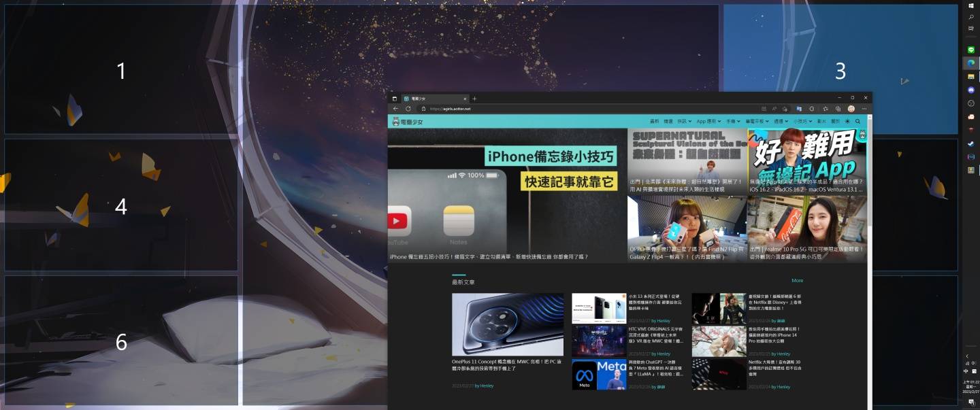Click the favorites star in address bar
The image size is (980, 410).
(x=826, y=107)
